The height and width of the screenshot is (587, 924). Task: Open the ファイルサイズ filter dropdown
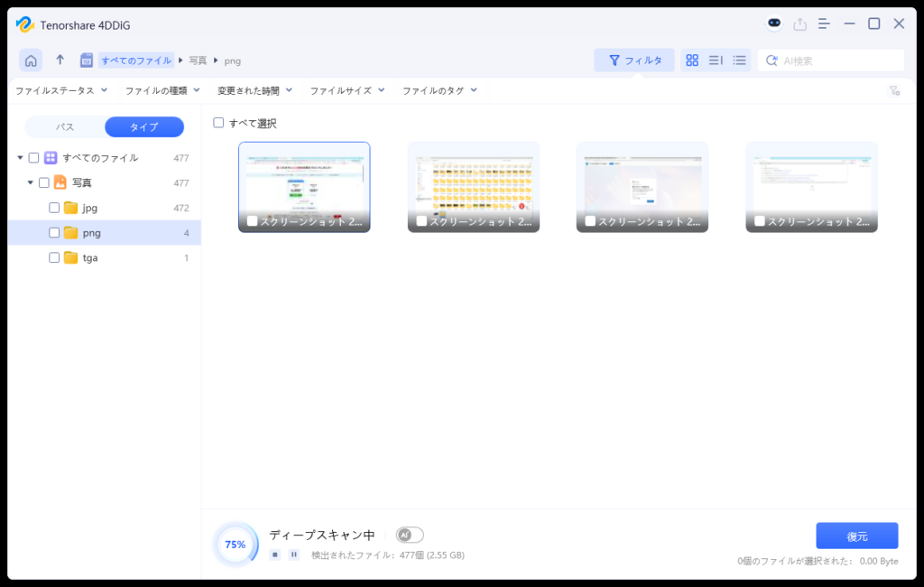click(x=346, y=90)
